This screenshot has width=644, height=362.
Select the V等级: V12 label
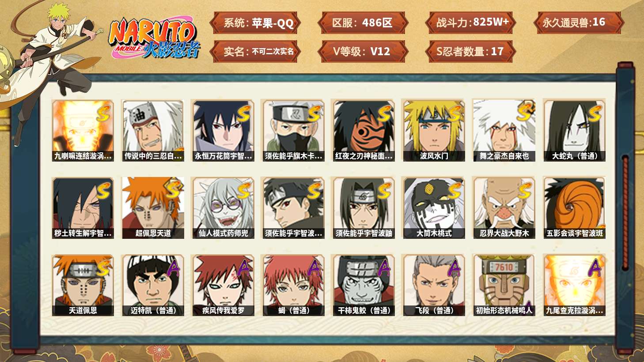point(363,51)
